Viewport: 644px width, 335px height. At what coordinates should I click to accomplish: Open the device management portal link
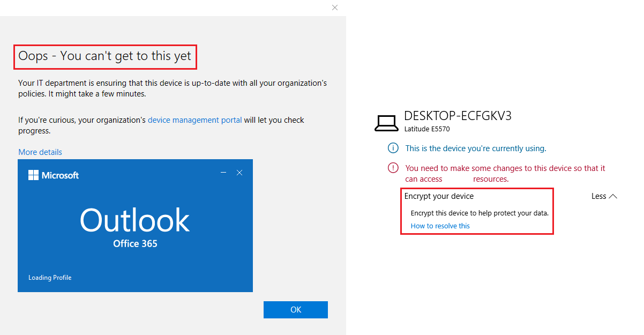pyautogui.click(x=194, y=120)
